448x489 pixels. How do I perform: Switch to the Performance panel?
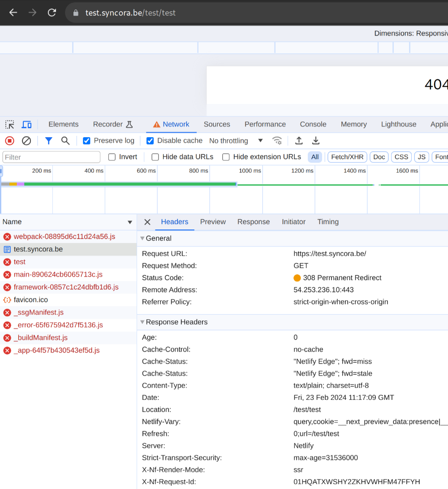click(x=265, y=125)
